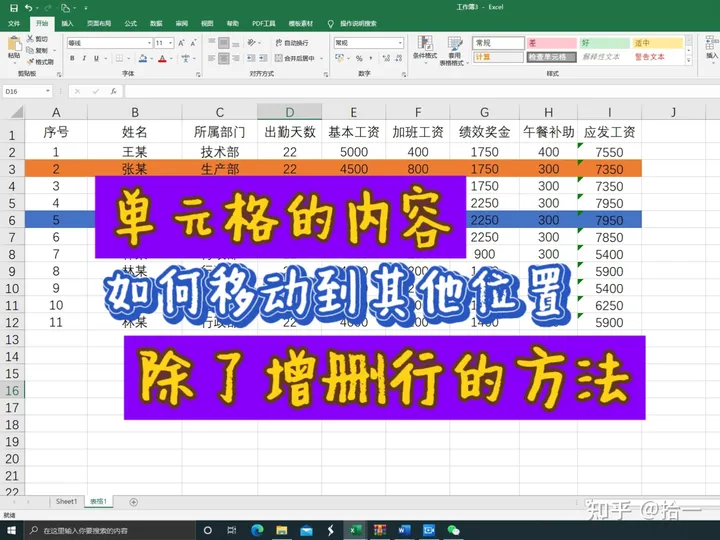Viewport: 720px width, 540px height.
Task: Toggle middle vertical align
Action: [x=224, y=43]
